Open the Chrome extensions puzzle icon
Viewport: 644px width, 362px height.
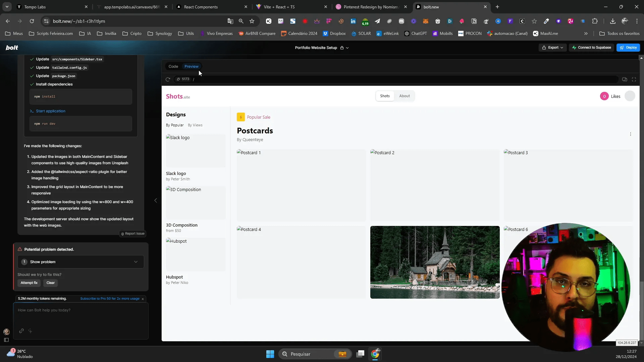595,21
